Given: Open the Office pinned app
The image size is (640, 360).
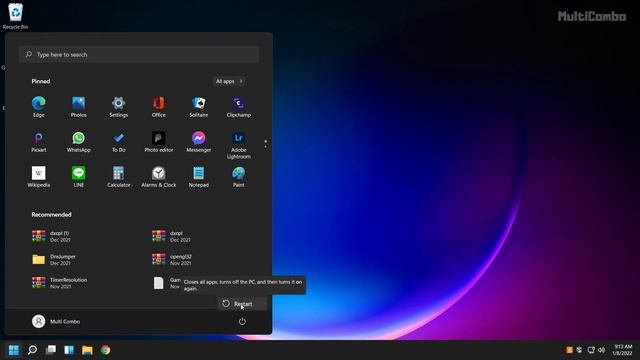Looking at the screenshot, I should tap(159, 107).
